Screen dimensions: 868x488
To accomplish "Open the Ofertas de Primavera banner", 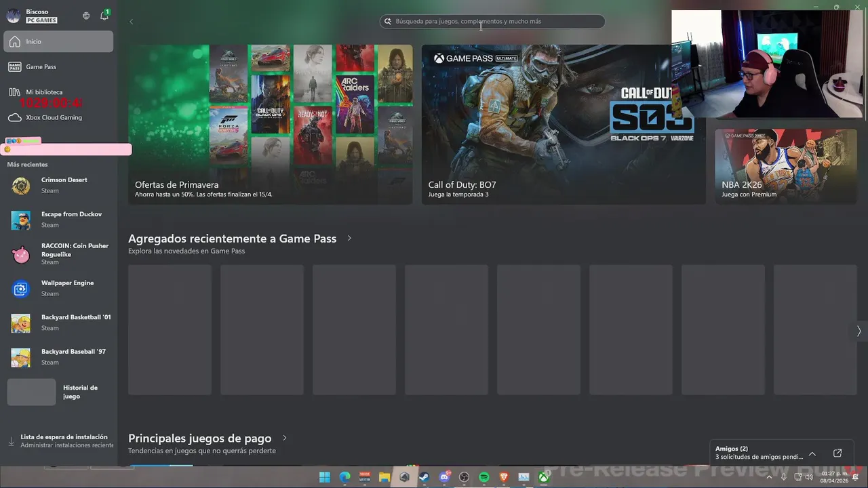I will [x=270, y=124].
